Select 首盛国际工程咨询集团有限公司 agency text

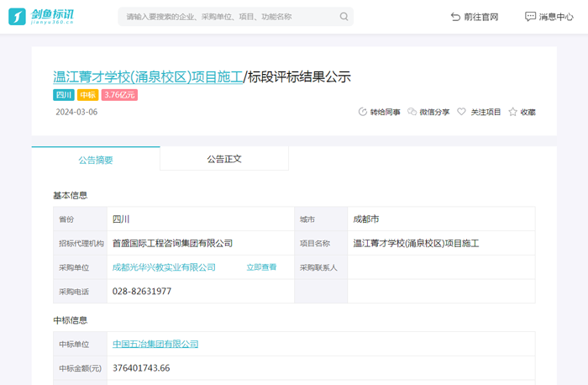[x=172, y=243]
